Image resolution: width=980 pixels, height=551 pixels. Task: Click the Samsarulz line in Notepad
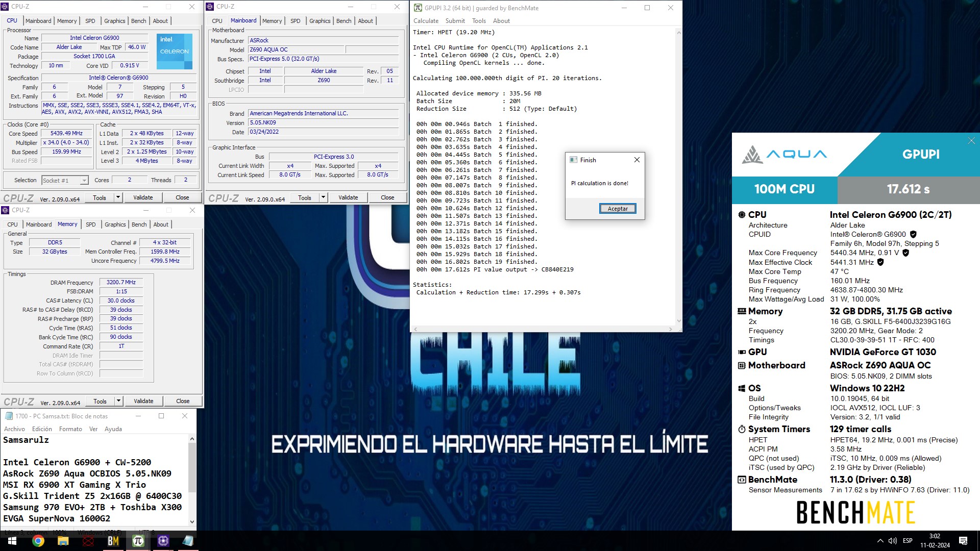26,440
